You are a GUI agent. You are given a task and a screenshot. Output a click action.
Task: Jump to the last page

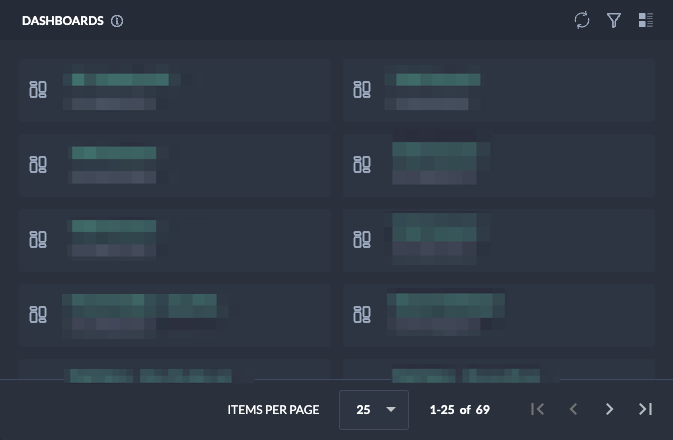click(x=645, y=409)
